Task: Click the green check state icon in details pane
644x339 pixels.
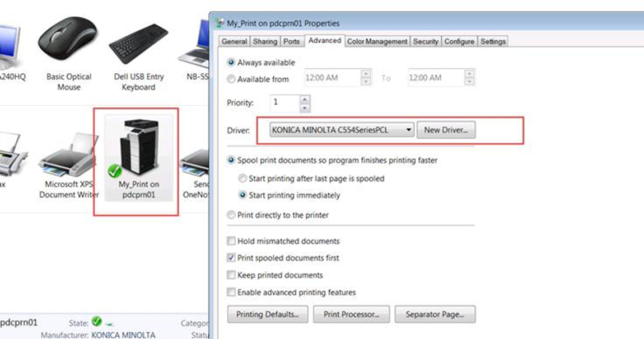Action: [96, 322]
